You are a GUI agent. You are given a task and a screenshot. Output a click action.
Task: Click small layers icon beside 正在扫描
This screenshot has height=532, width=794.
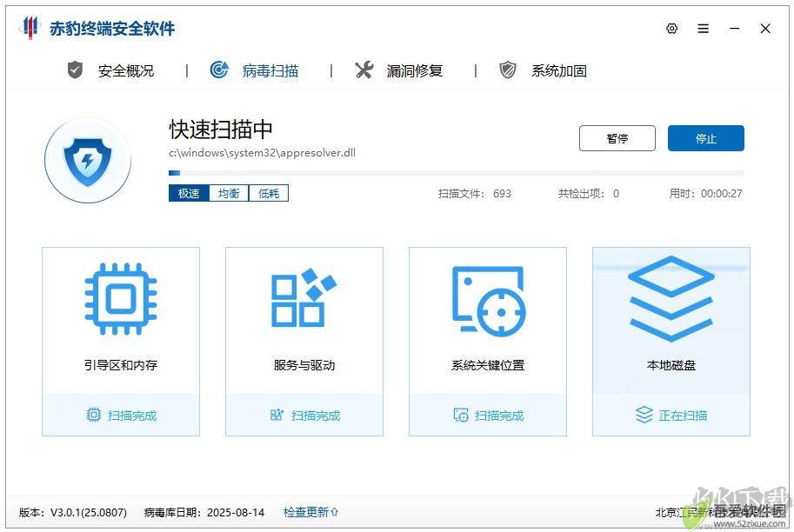point(644,415)
